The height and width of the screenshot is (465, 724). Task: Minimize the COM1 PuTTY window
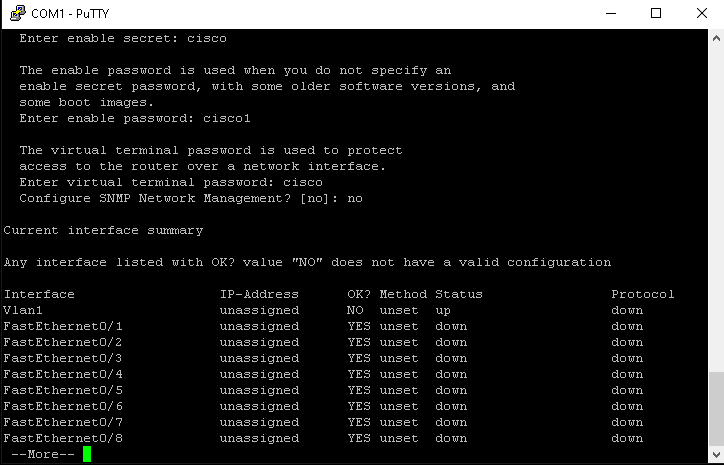pyautogui.click(x=611, y=13)
